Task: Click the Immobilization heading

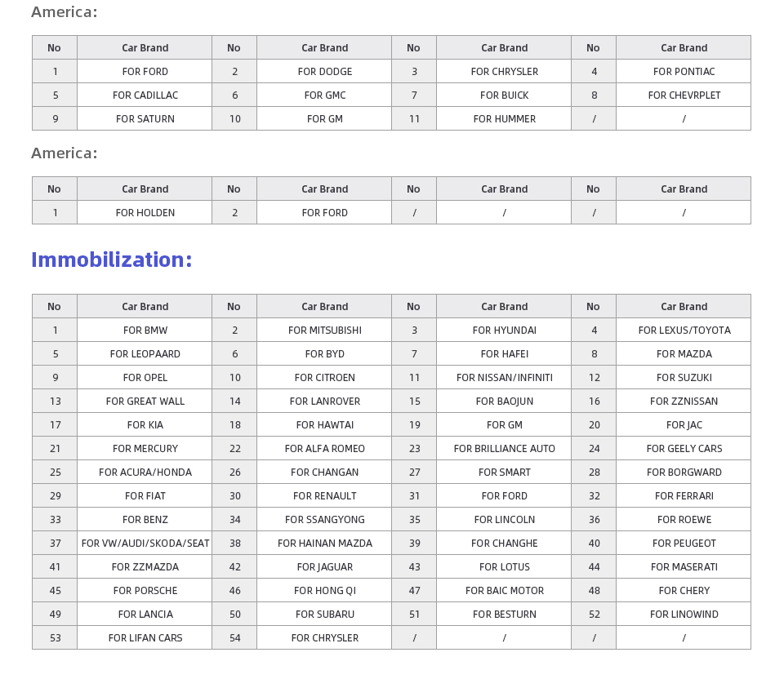Action: 112,260
